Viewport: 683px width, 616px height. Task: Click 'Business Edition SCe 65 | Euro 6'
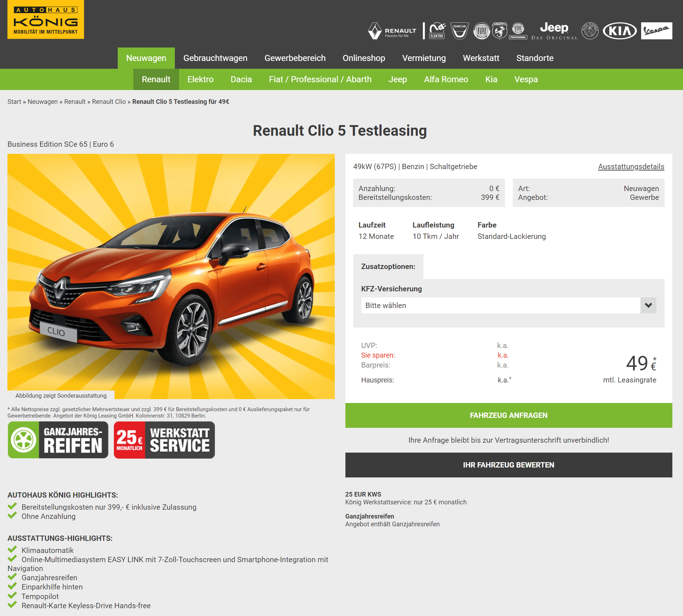61,144
